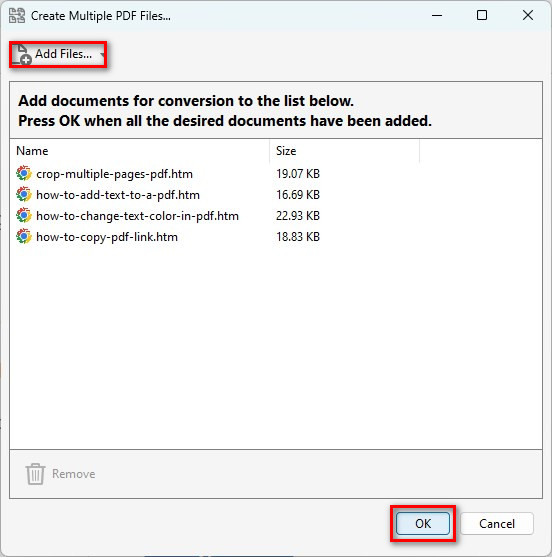Select how-to-copy-pdf-link.htm file name
The image size is (552, 557).
(x=107, y=237)
